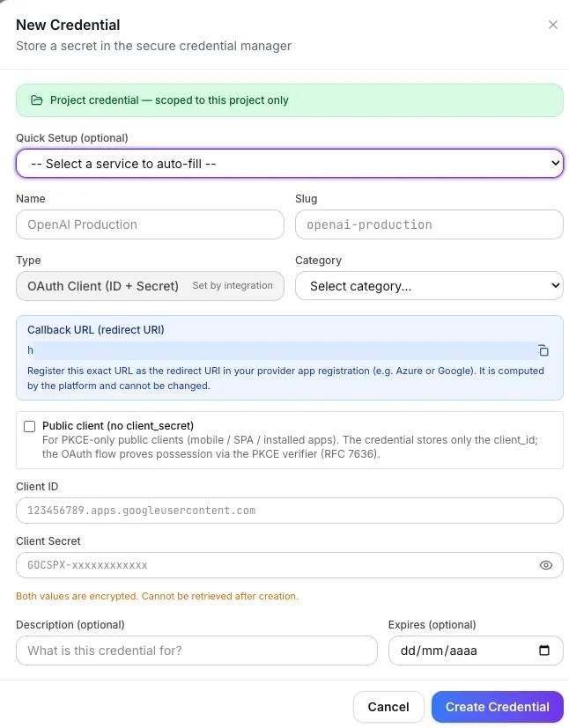This screenshot has height=728, width=569.
Task: Click the Cancel button
Action: 388,707
